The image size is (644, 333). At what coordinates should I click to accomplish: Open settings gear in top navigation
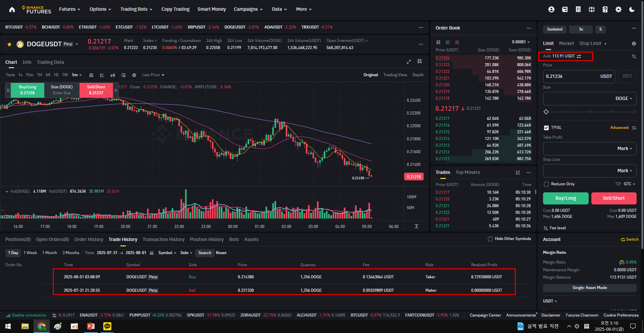click(x=618, y=9)
